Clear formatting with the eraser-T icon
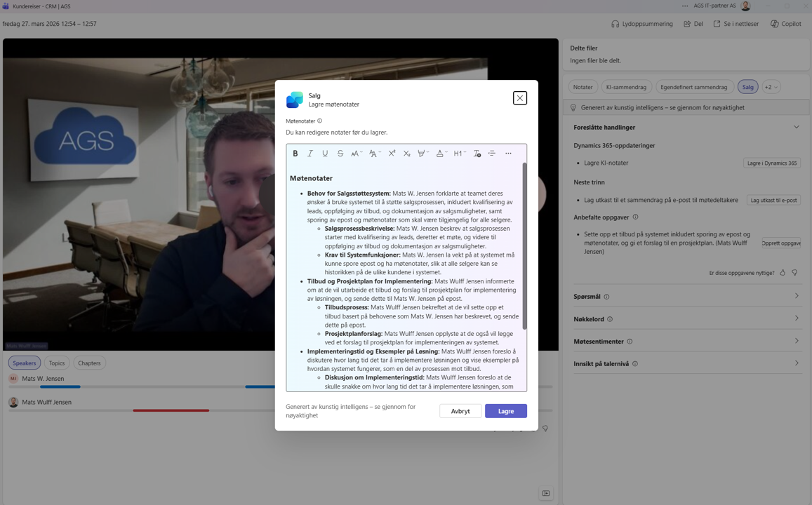Image resolution: width=812 pixels, height=505 pixels. [x=477, y=154]
